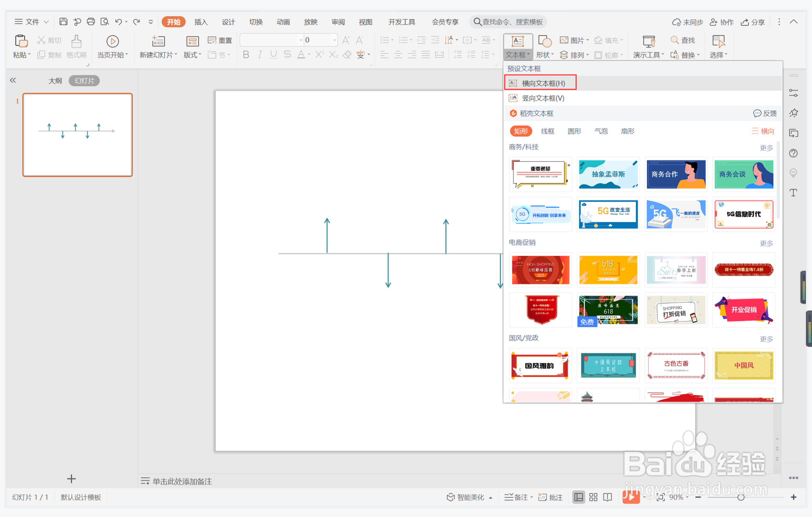Click the Find magnifier icon

674,40
